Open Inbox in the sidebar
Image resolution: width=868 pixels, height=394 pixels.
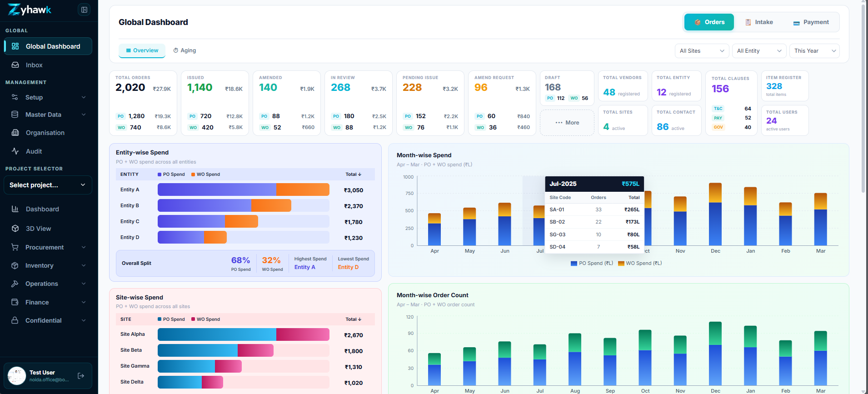(x=48, y=65)
